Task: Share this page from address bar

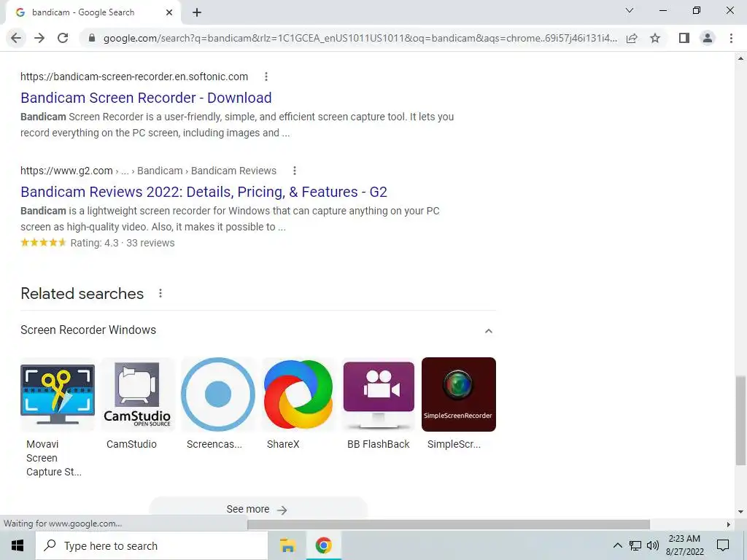Action: (x=632, y=38)
